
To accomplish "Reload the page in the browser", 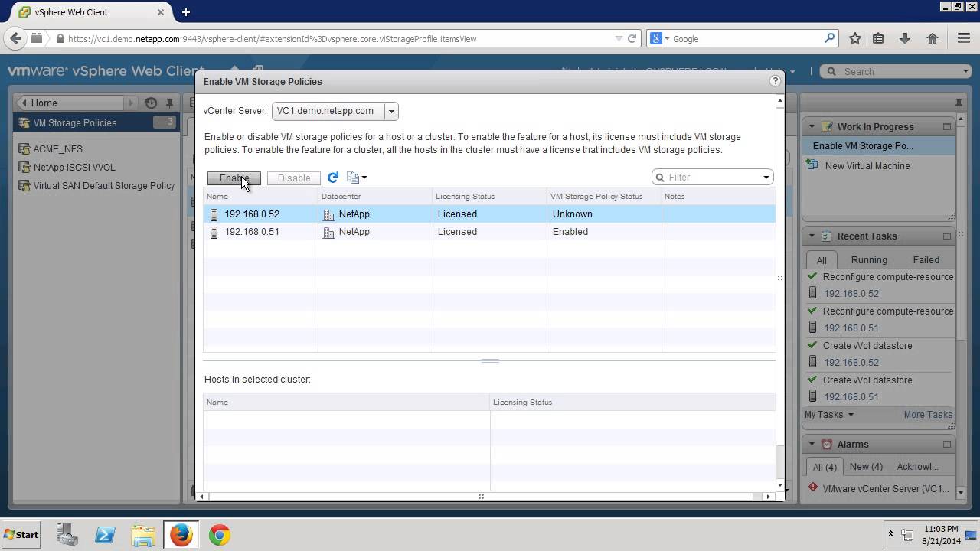I will [x=632, y=38].
